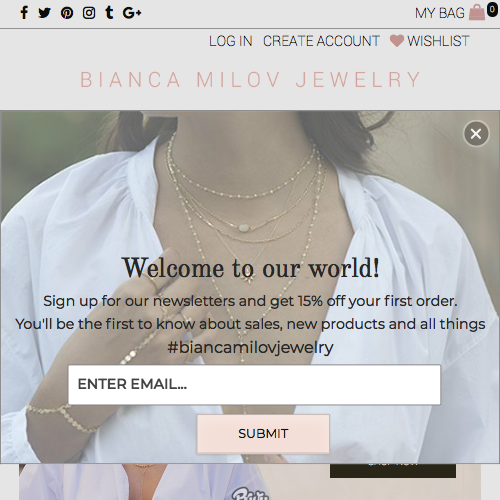Focus the ENTER EMAIL input field

(254, 384)
